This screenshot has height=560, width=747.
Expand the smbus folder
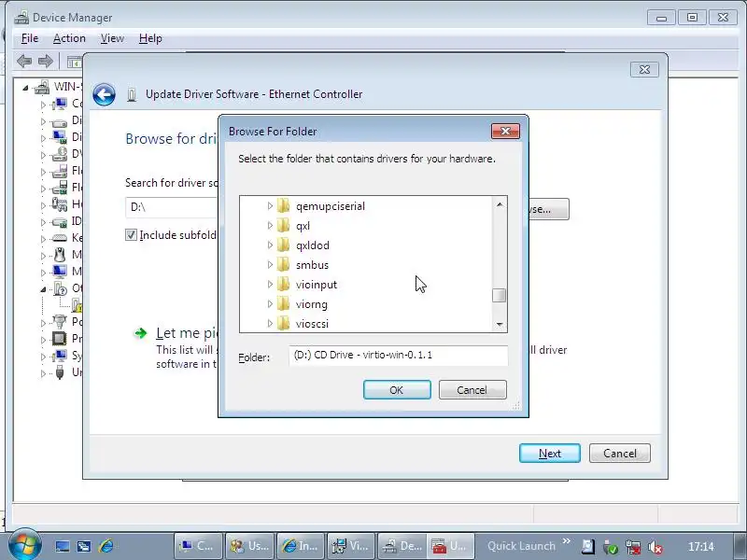[270, 264]
